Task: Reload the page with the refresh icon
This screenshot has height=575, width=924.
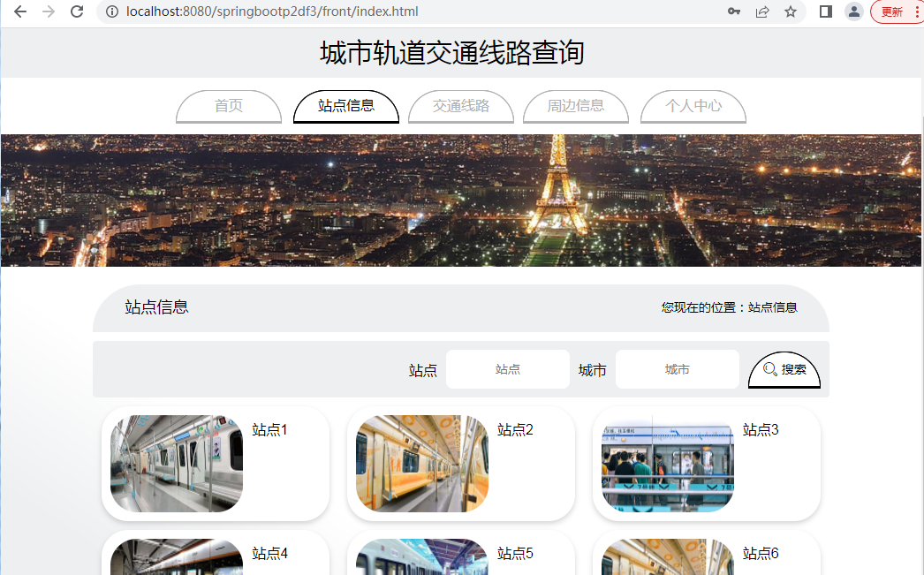Action: (77, 11)
